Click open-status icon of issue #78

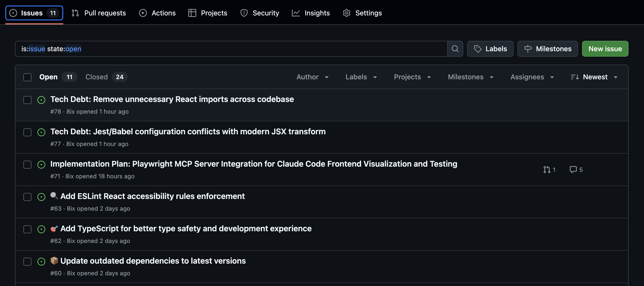[x=41, y=100]
